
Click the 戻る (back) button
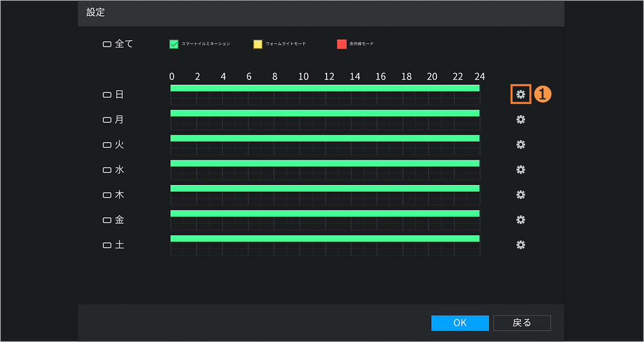[522, 323]
